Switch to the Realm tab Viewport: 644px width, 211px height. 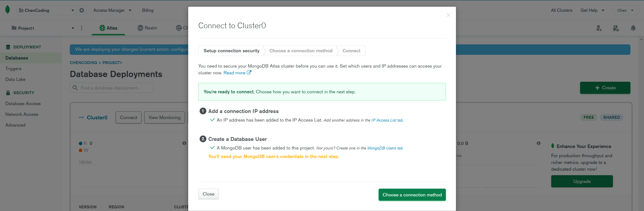point(147,28)
